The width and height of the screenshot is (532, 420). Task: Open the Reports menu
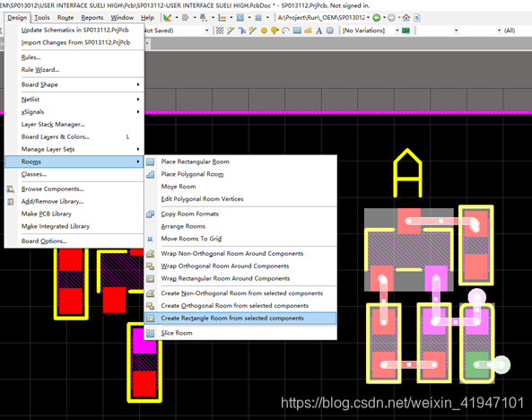coord(92,18)
